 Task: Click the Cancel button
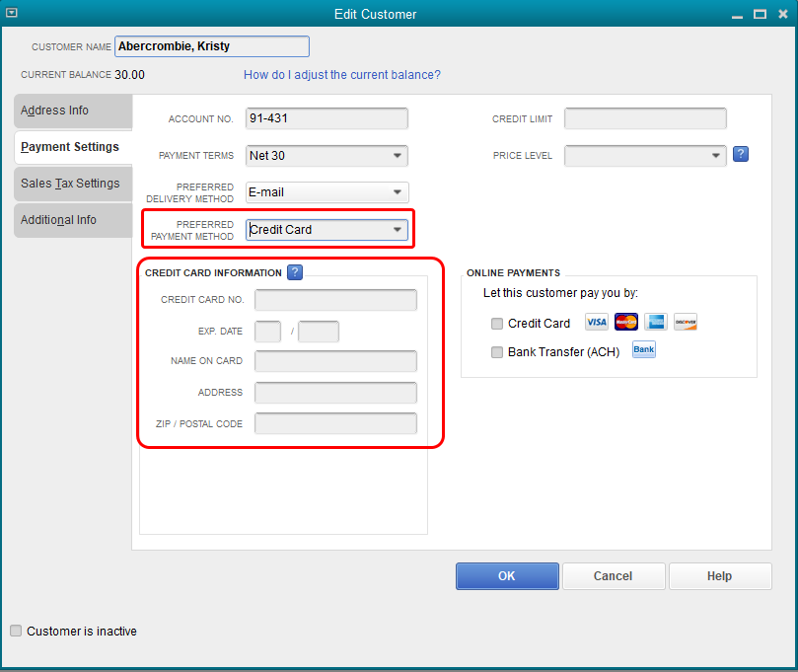pos(614,575)
